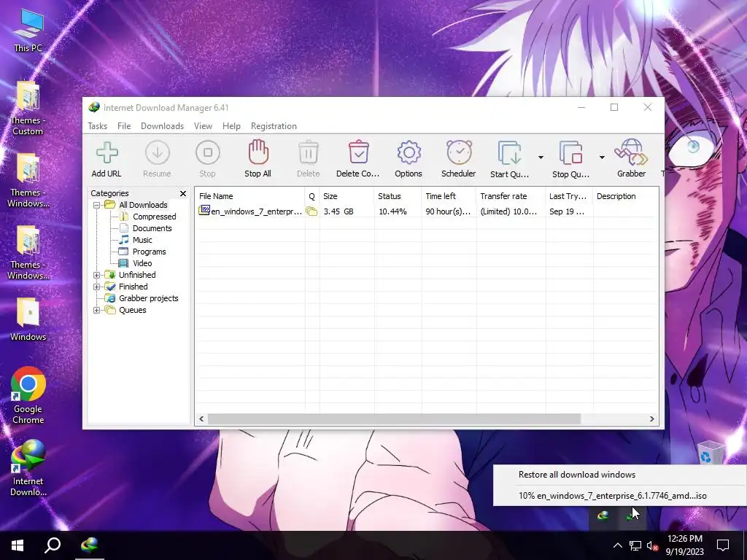Open the Downloads menu
Screen dimensions: 747x560
163,126
